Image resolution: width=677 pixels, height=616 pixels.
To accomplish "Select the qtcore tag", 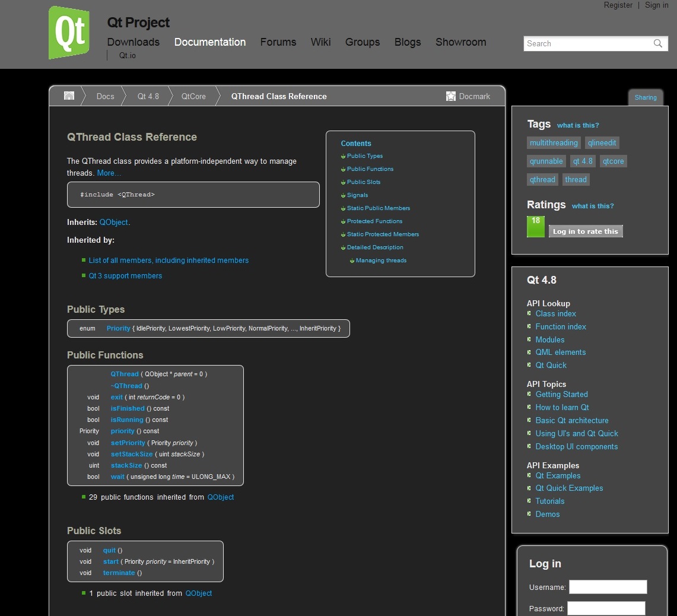I will (613, 161).
